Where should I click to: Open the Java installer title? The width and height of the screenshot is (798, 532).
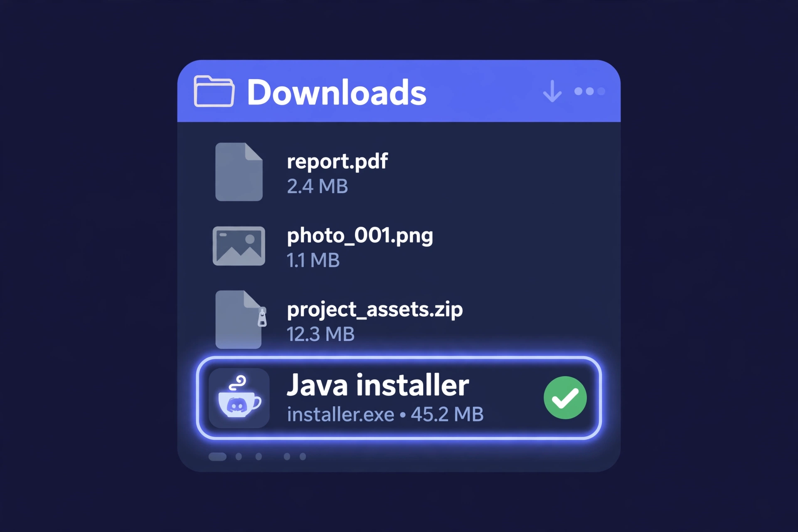378,385
